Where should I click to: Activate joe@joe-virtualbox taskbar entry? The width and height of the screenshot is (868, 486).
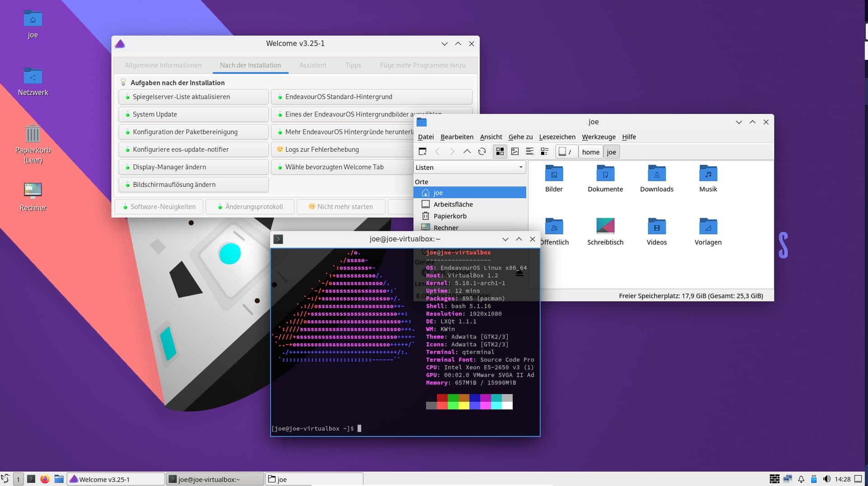215,479
